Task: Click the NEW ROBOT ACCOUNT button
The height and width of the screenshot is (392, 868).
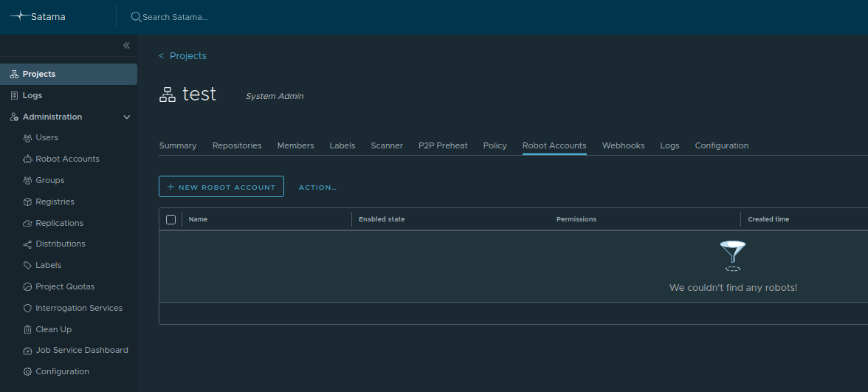Action: [x=221, y=187]
